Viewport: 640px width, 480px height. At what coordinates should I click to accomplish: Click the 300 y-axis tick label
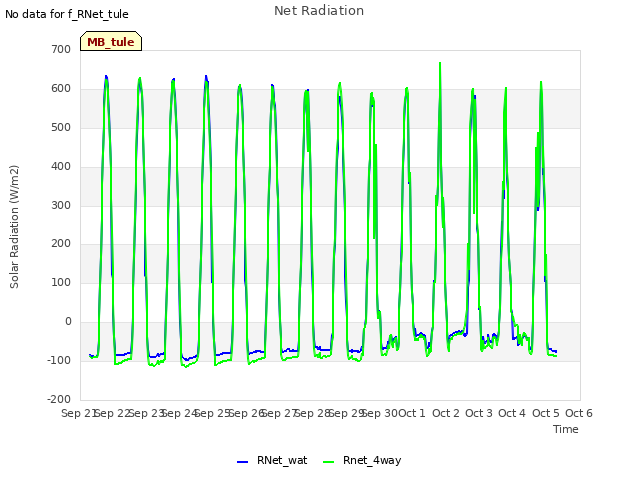point(61,205)
